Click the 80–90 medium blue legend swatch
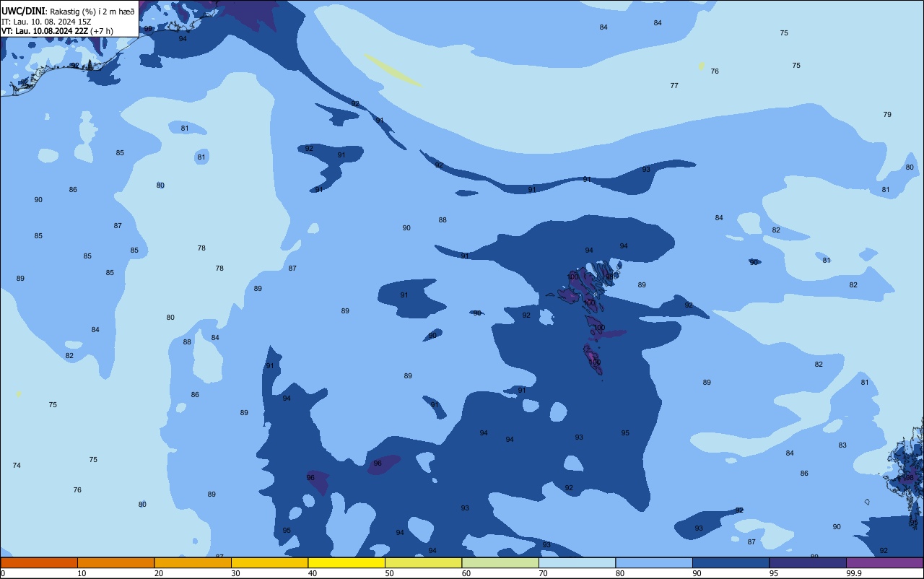924x579 pixels. [x=654, y=562]
